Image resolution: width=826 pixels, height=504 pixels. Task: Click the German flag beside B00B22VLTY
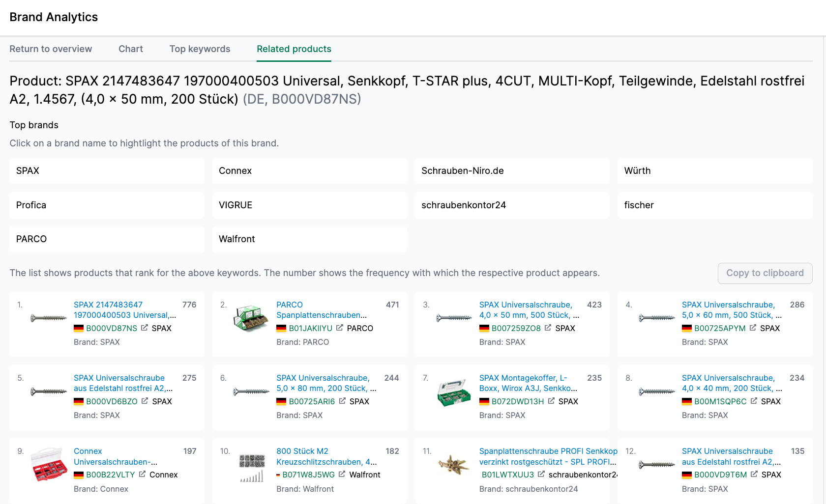[x=79, y=475]
